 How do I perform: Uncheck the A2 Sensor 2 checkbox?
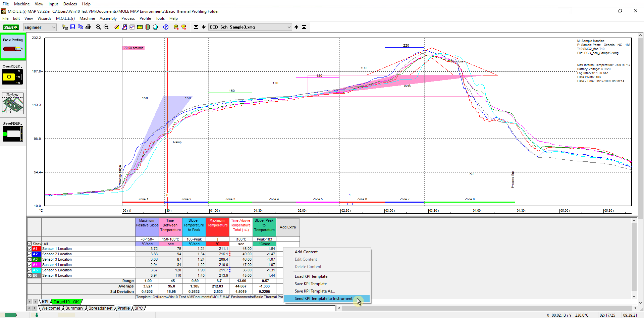(30, 254)
